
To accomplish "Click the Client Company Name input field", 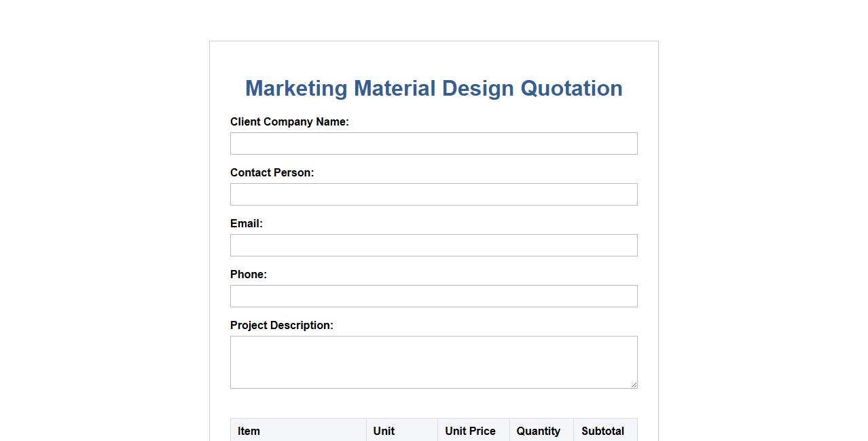I will tap(433, 144).
